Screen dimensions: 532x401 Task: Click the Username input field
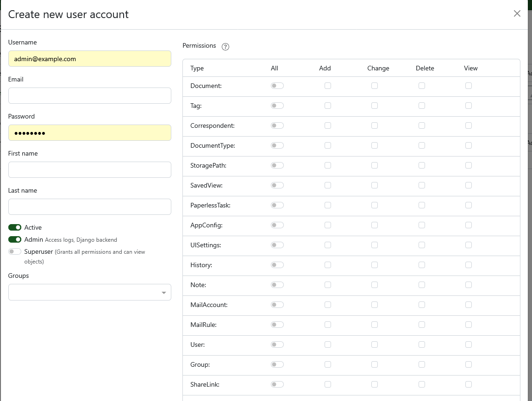[89, 59]
